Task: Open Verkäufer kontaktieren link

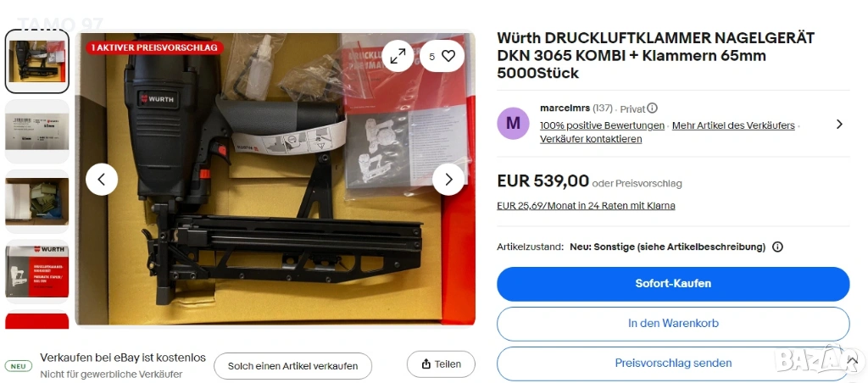Action: [591, 139]
